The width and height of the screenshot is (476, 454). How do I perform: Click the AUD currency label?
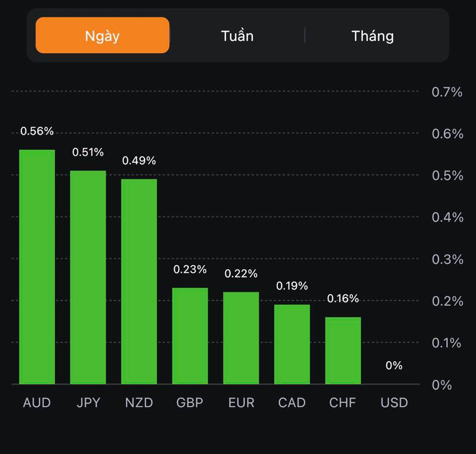(37, 403)
